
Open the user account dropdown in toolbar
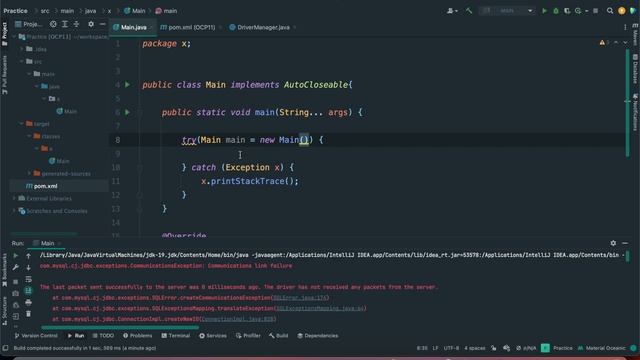(x=452, y=11)
